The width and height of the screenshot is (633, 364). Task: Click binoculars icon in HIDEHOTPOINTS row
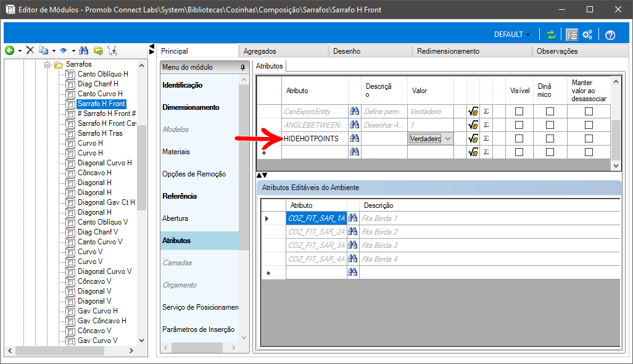point(355,138)
